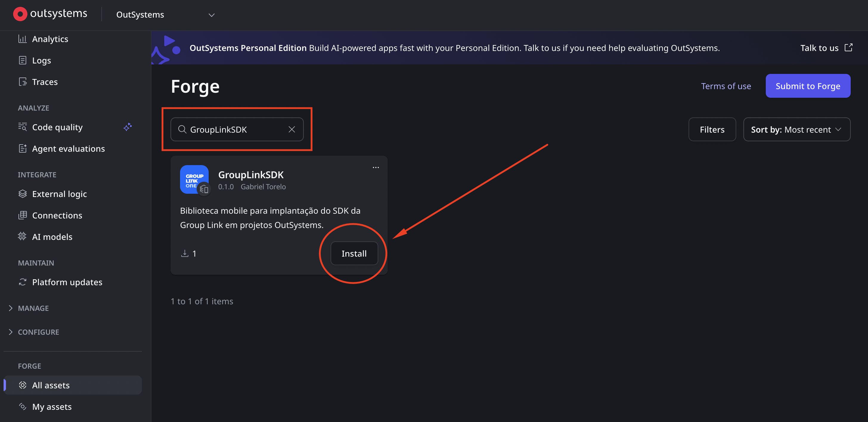868x422 pixels.
Task: Select Code quality under Analyze
Action: [x=57, y=127]
